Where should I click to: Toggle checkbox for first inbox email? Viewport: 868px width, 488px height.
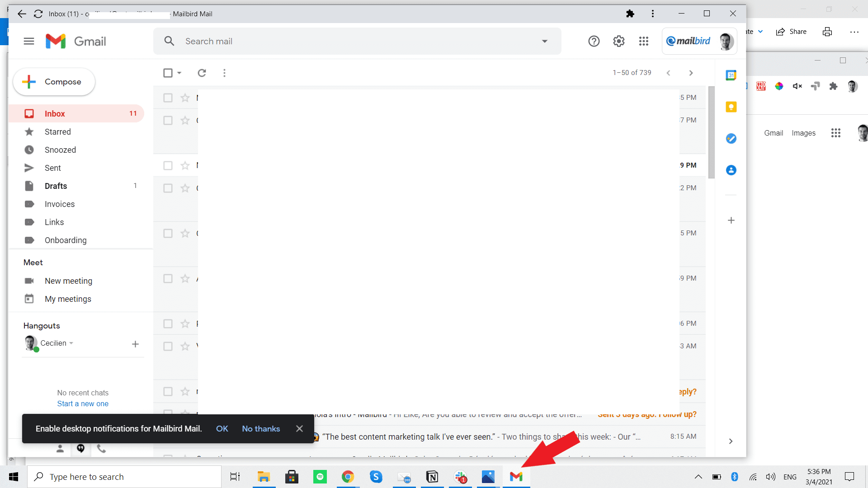click(x=168, y=98)
